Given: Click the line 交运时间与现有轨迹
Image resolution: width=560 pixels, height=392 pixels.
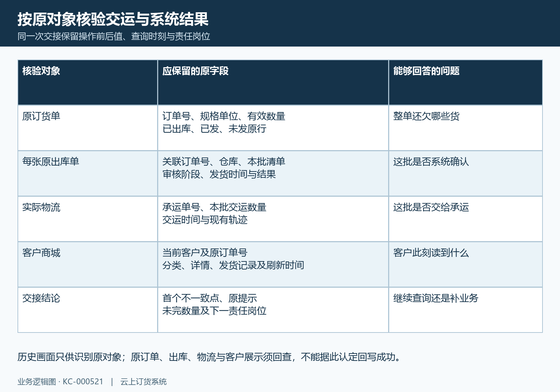Looking at the screenshot, I should pyautogui.click(x=205, y=220).
